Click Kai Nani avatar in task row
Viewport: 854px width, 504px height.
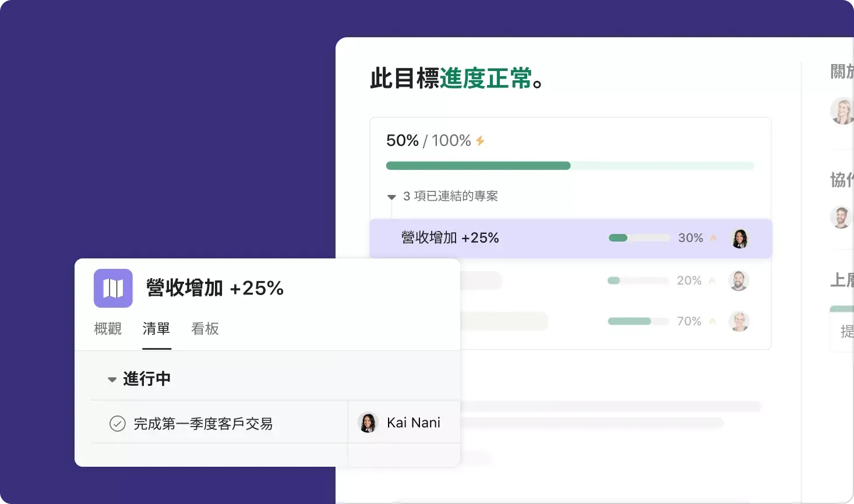pyautogui.click(x=368, y=423)
